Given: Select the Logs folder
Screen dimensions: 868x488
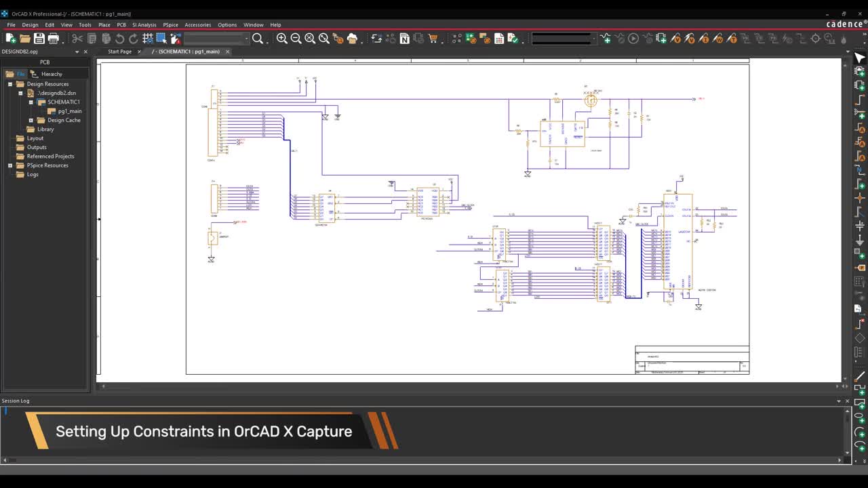Looking at the screenshot, I should pyautogui.click(x=33, y=174).
